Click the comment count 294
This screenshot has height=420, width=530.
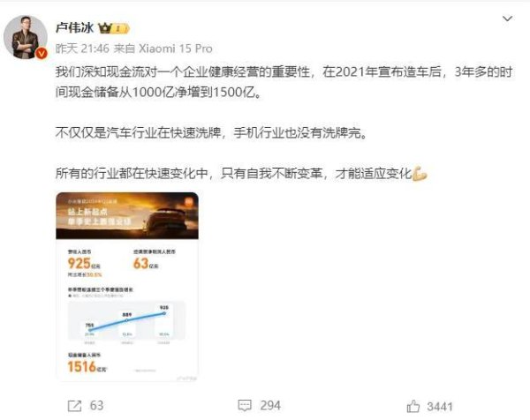(x=270, y=406)
